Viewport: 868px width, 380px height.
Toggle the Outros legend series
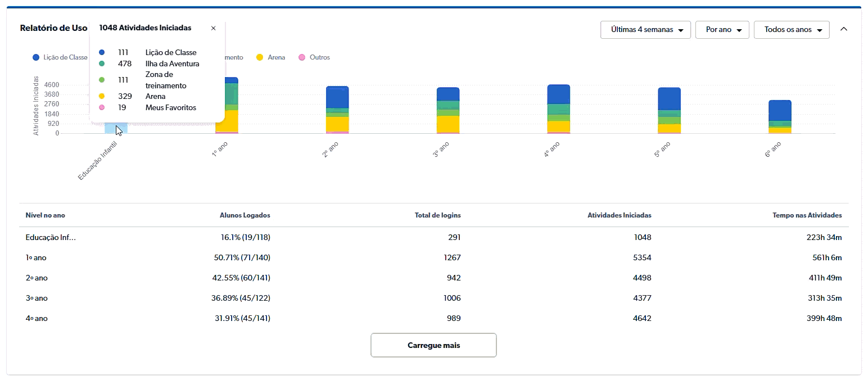pyautogui.click(x=319, y=57)
